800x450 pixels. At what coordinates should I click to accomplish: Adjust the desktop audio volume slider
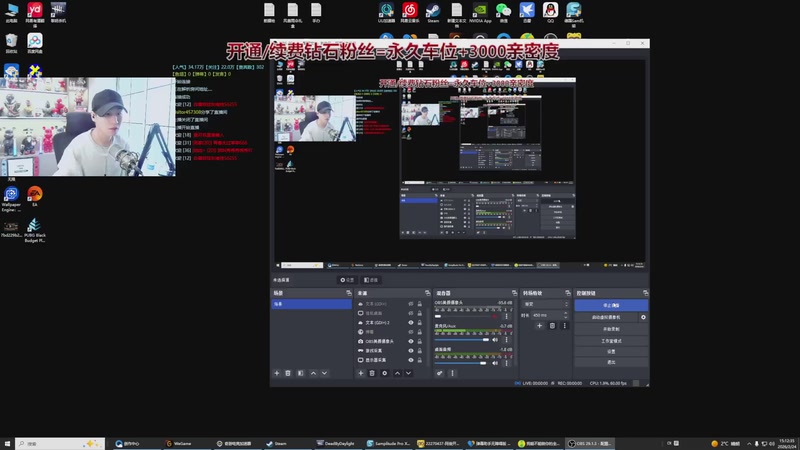[x=460, y=363]
